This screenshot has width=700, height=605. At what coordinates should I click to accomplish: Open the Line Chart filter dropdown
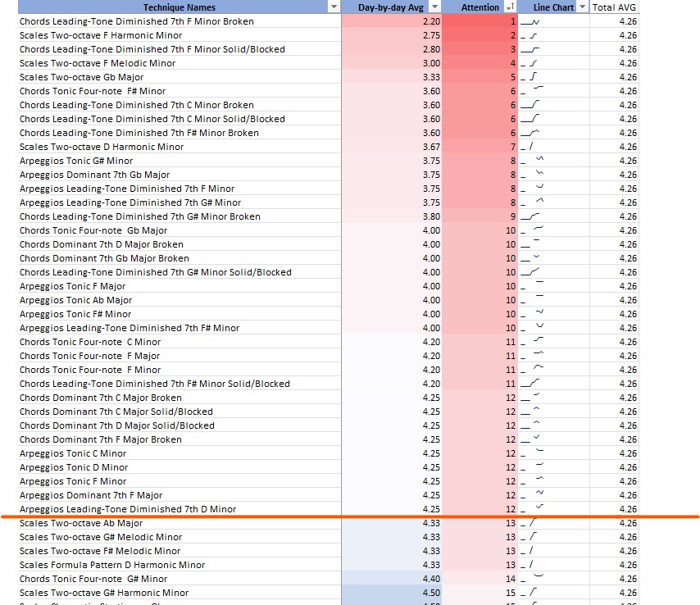(x=582, y=7)
